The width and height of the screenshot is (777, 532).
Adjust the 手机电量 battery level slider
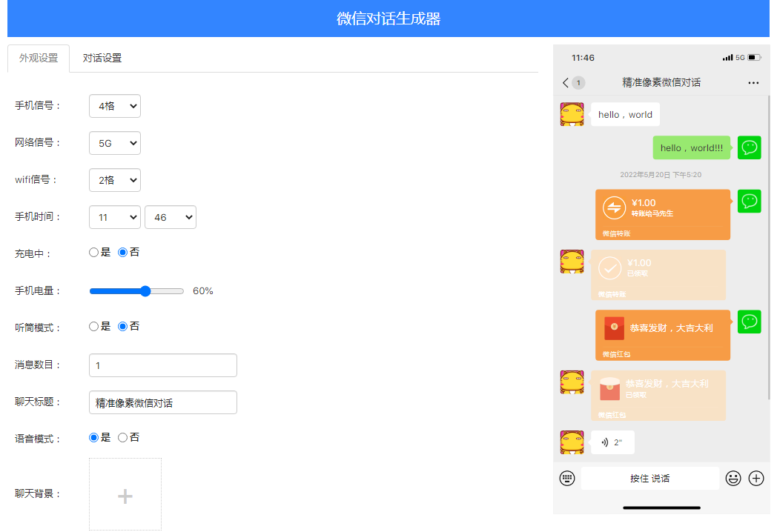pos(145,290)
